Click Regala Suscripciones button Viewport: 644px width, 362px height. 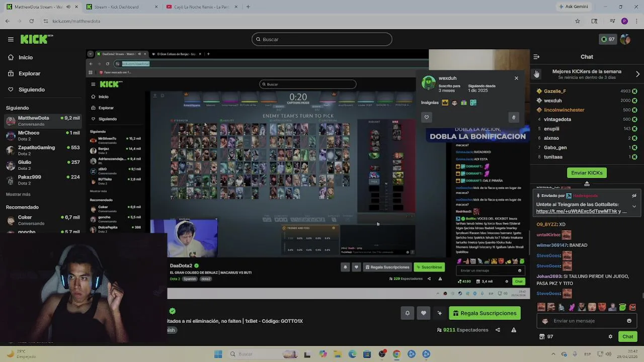485,313
